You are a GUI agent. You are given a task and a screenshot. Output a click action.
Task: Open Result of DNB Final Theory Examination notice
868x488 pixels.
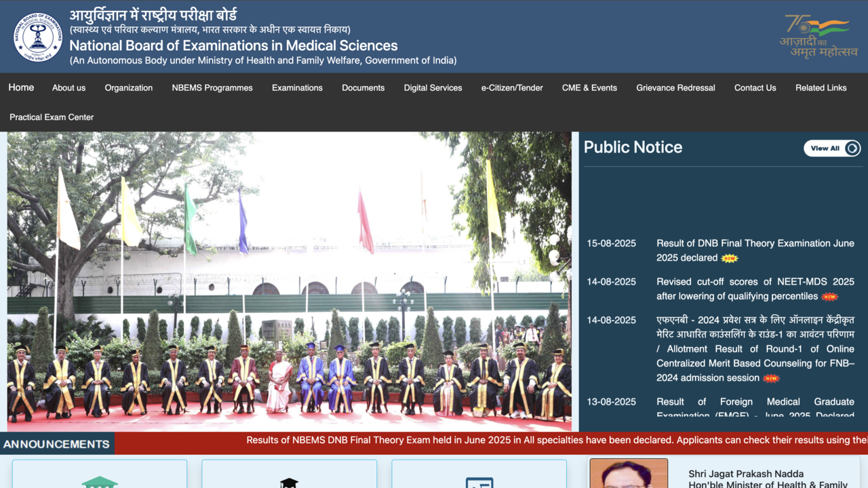[755, 243]
